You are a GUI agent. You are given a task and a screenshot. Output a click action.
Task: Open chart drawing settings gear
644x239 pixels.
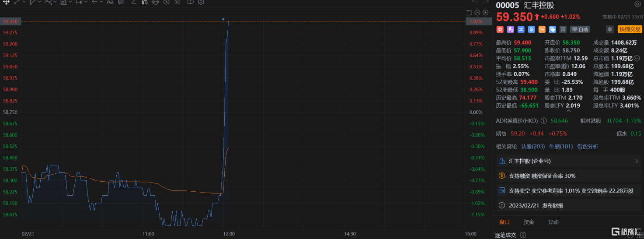201,2
